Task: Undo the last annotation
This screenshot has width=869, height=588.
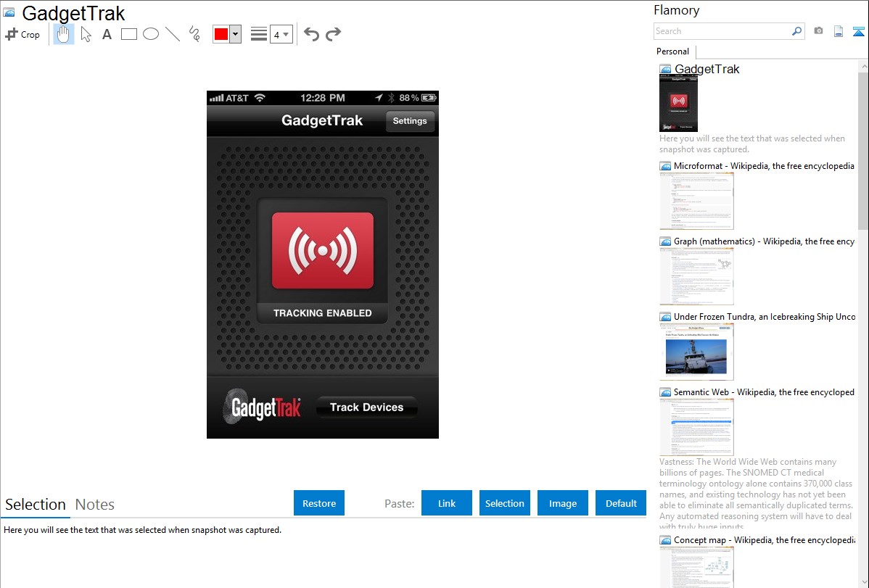Action: click(x=311, y=34)
